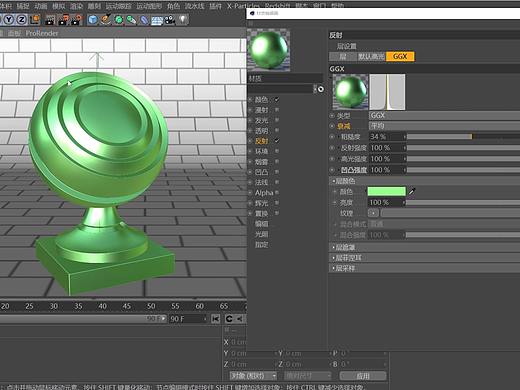Click the 粗糙度 34 % value field

tap(387, 137)
